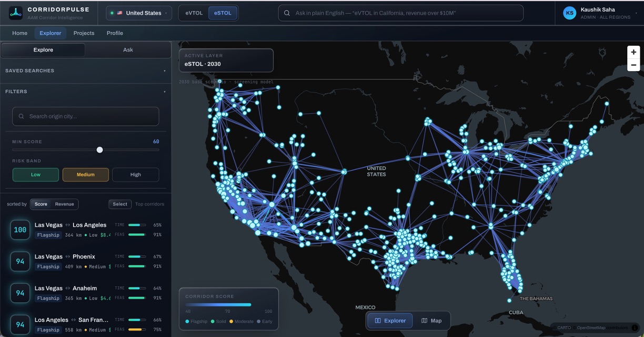
Task: Click score badge of Las Vegas–Phoenix
Action: tap(20, 261)
